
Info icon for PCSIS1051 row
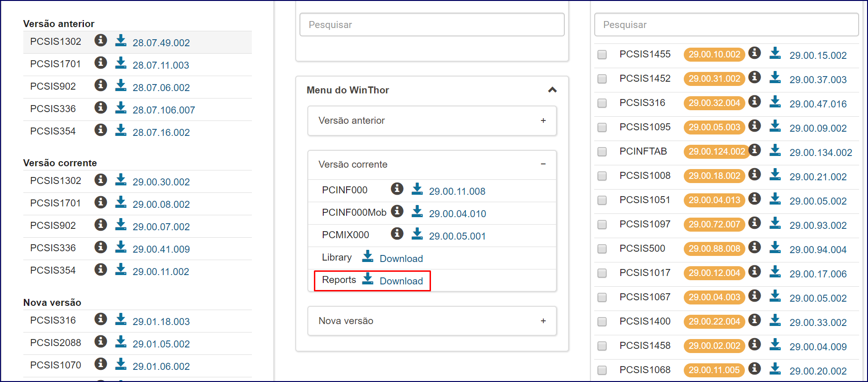[755, 198]
